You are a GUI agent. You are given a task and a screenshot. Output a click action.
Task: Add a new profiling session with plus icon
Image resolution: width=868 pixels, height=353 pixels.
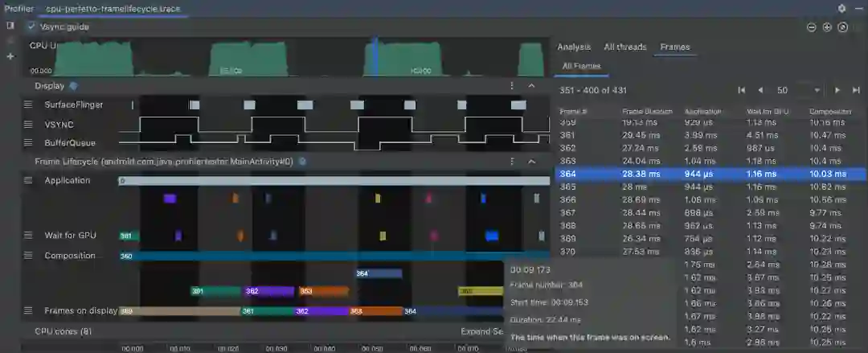[x=10, y=56]
